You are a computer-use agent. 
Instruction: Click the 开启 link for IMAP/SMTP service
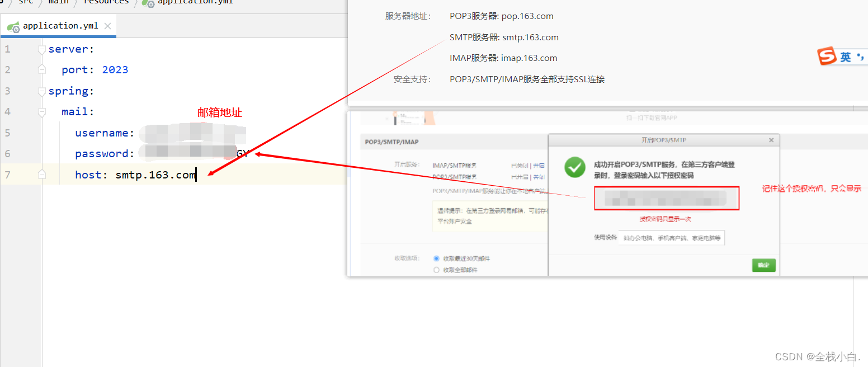539,166
